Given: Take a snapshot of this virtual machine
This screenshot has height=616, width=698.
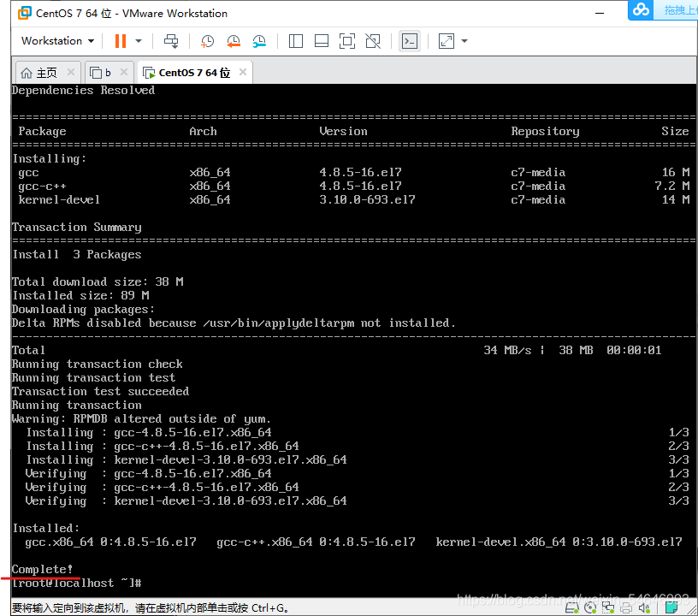Looking at the screenshot, I should [x=208, y=41].
